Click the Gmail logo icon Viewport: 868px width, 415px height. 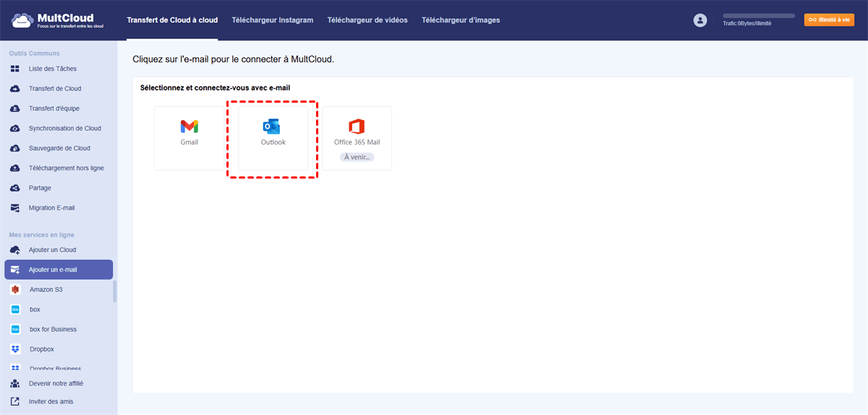tap(190, 127)
